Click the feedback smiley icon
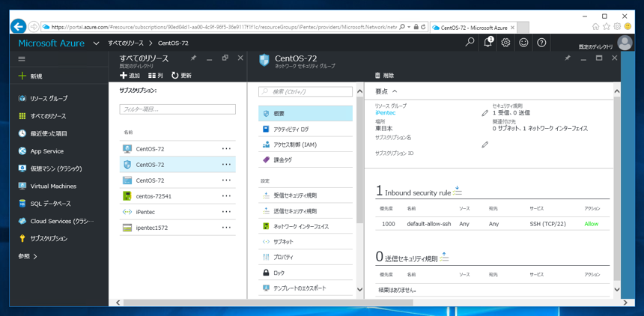 523,43
